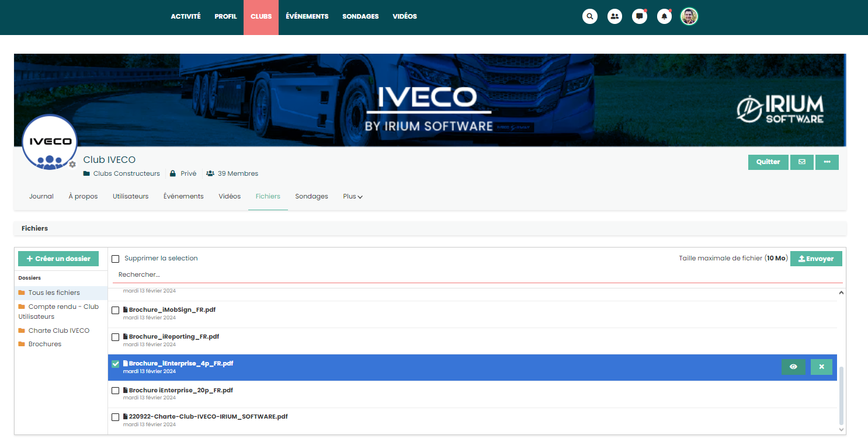Switch to the Utilisateurs tab
Image resolution: width=868 pixels, height=442 pixels.
[130, 197]
